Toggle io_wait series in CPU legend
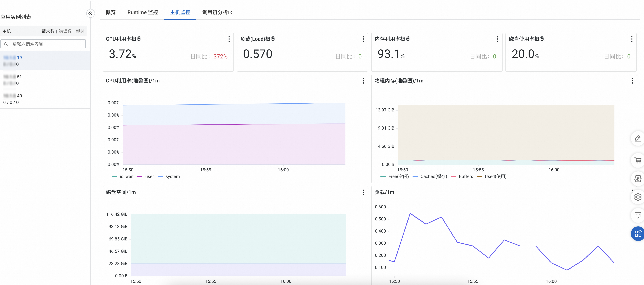 click(x=126, y=176)
